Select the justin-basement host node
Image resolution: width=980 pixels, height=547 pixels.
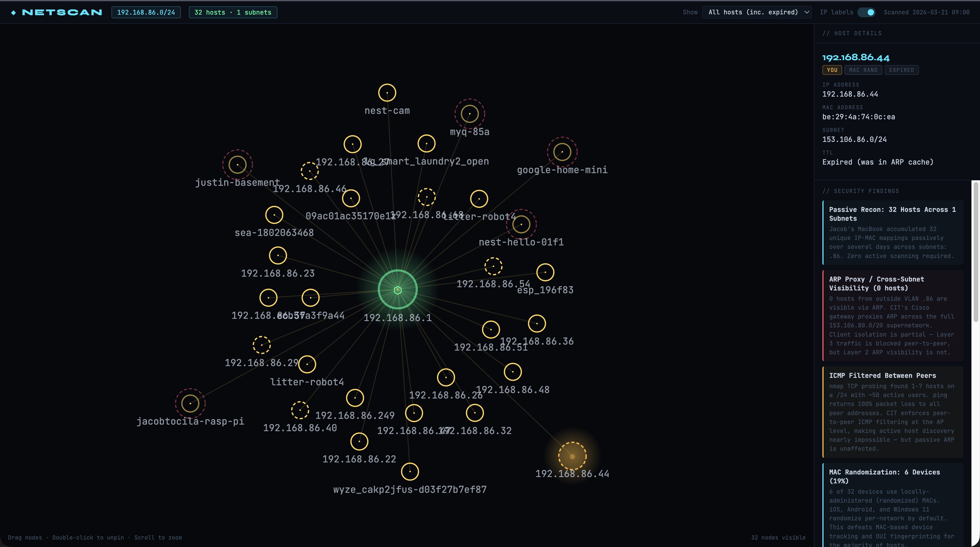click(237, 165)
